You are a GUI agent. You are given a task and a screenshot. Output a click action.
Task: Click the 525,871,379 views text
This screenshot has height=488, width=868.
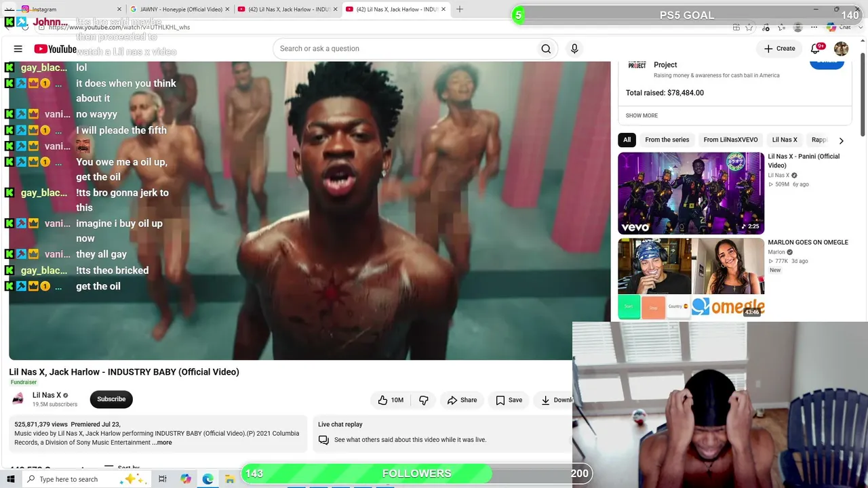click(x=41, y=424)
